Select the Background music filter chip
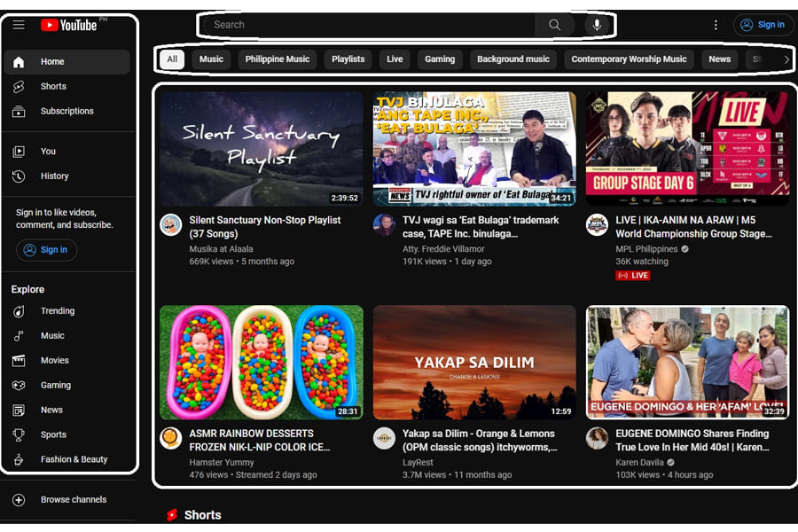The height and width of the screenshot is (532, 798). point(512,59)
